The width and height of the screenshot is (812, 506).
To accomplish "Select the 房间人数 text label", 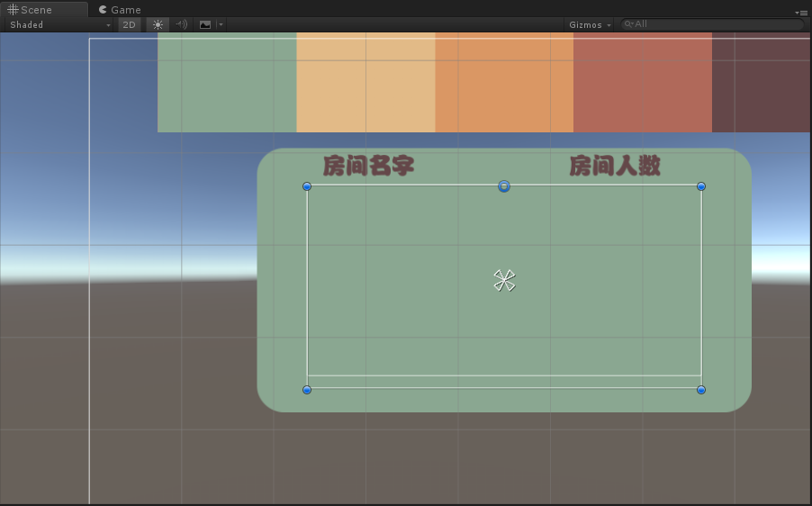I will 615,166.
